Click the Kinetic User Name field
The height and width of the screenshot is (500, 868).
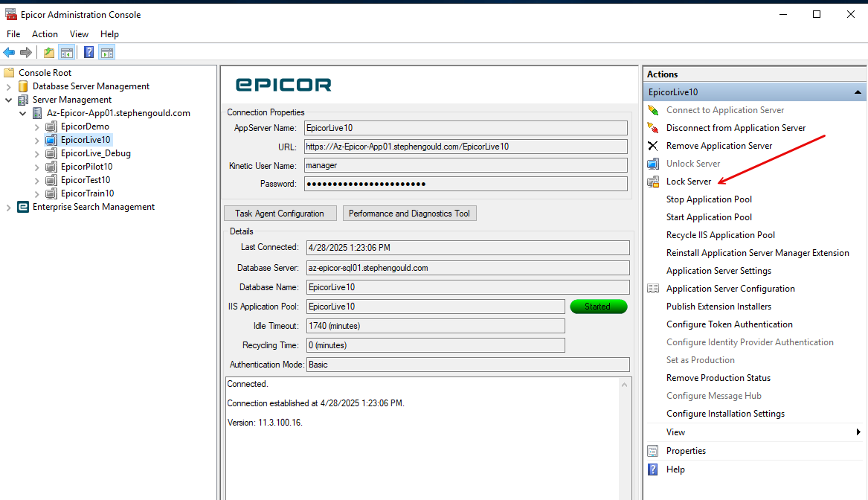coord(466,165)
